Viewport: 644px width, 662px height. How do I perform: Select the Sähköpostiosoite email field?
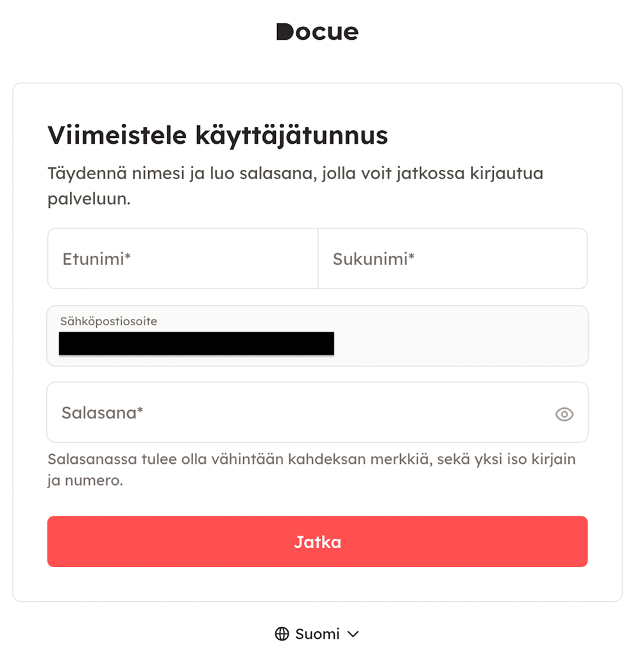pos(318,336)
